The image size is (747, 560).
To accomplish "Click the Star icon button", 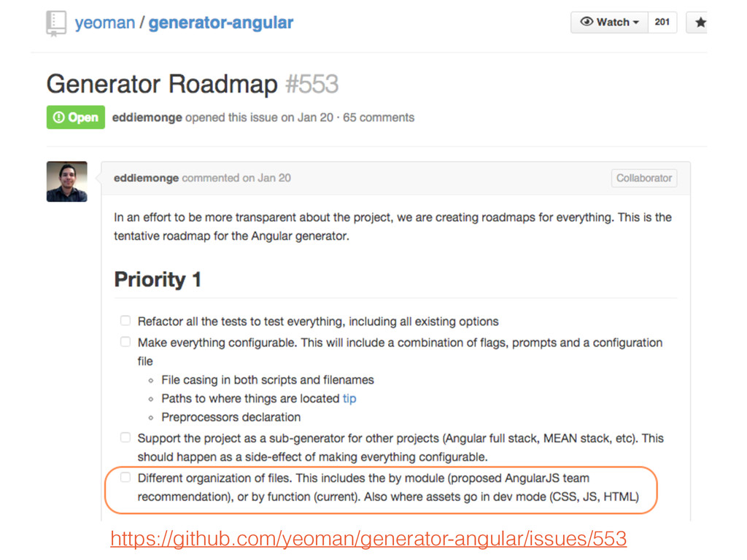I will [x=699, y=23].
